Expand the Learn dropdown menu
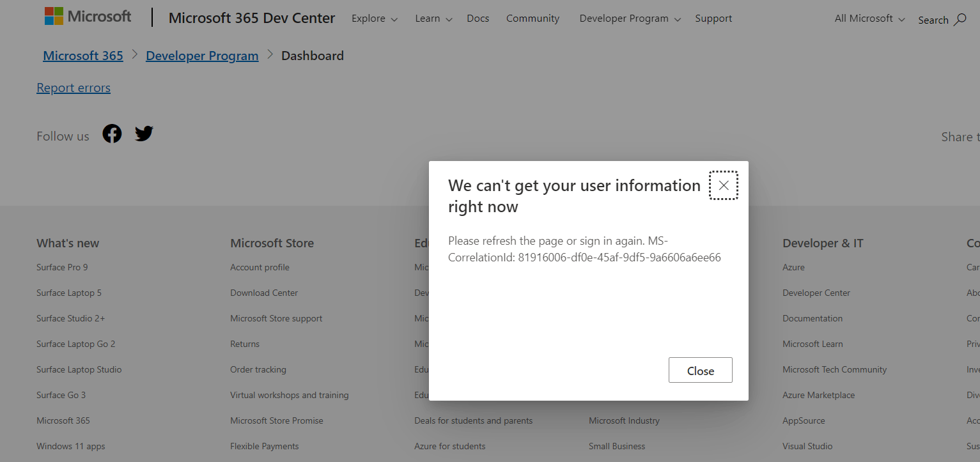This screenshot has height=462, width=980. (x=433, y=19)
